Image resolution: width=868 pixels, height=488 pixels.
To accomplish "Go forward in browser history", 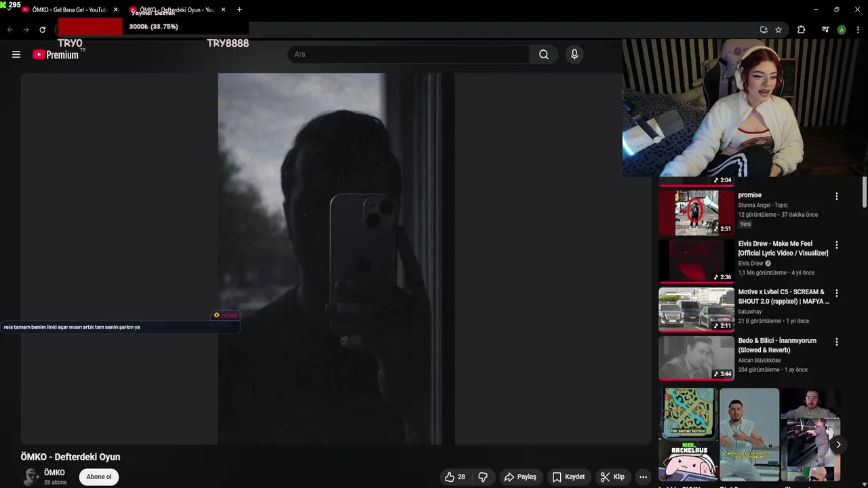I will pos(26,30).
